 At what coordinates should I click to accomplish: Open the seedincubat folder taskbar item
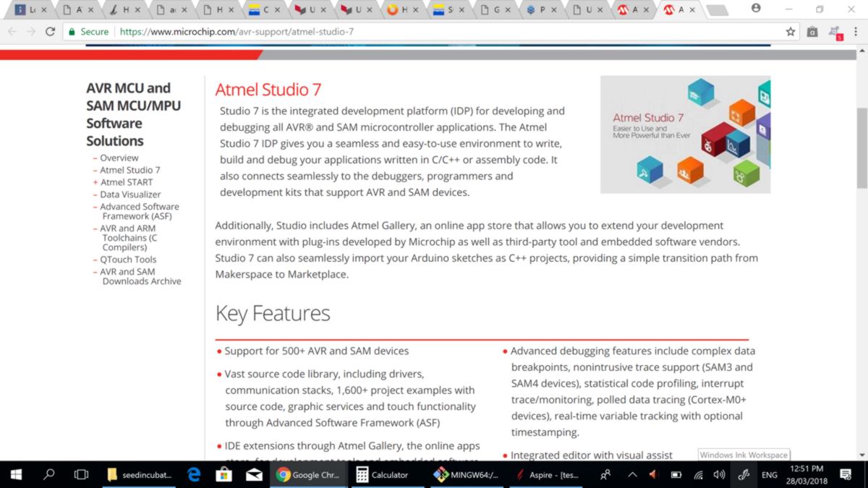(x=139, y=475)
